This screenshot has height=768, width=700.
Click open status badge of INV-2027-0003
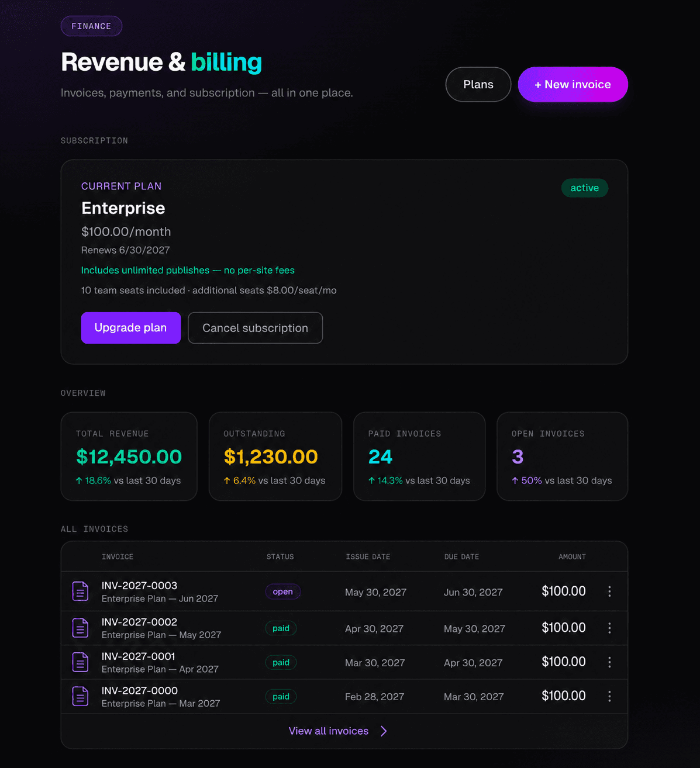click(283, 591)
